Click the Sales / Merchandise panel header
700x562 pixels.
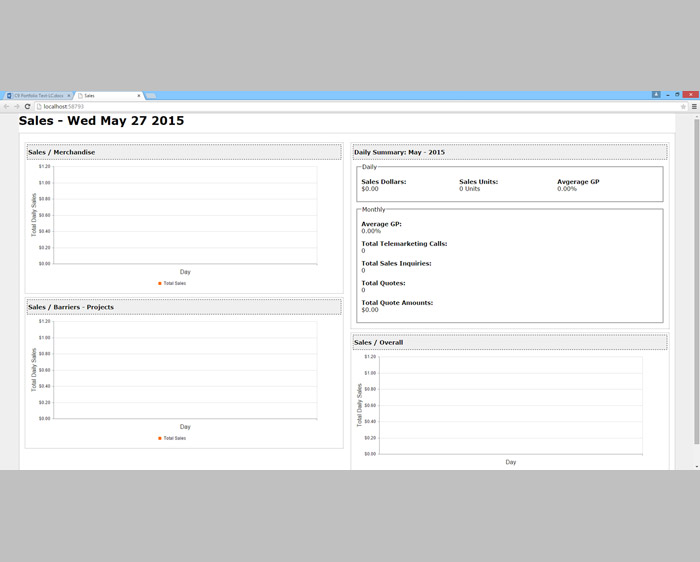(184, 152)
